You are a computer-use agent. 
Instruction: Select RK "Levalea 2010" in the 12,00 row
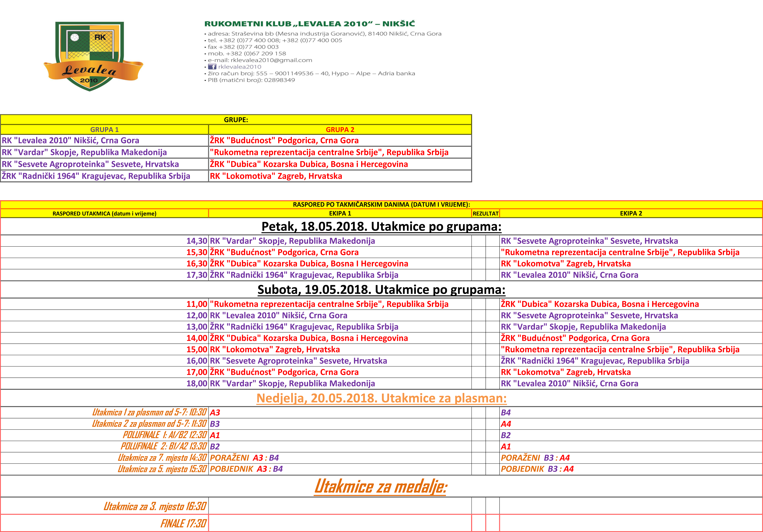(x=279, y=315)
